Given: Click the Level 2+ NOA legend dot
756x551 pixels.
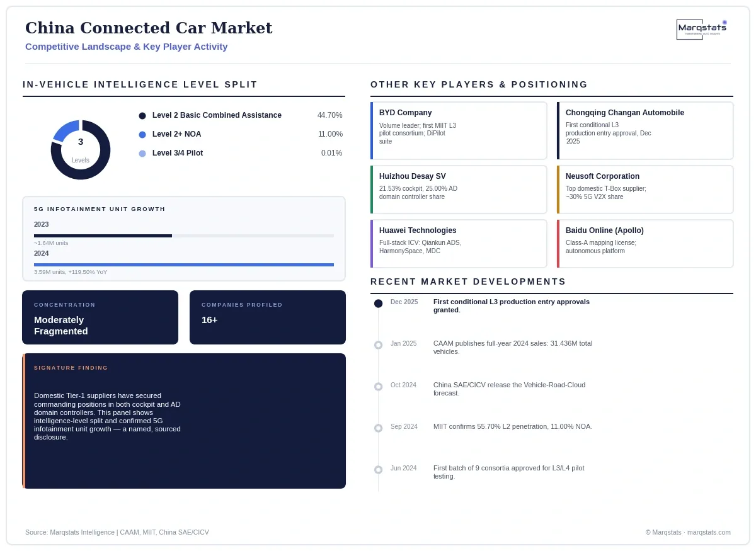Looking at the screenshot, I should point(142,135).
